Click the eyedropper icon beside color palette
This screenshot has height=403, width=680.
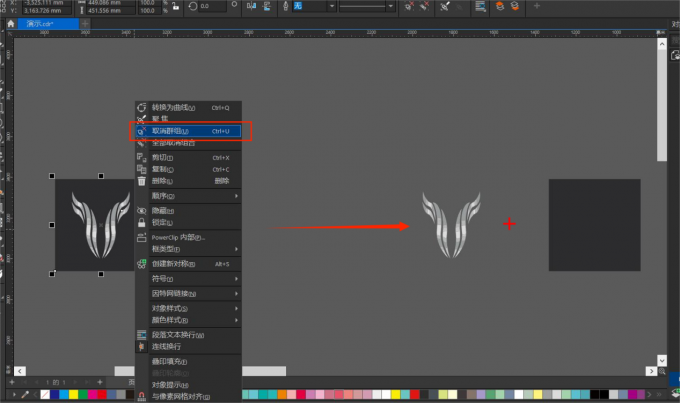click(x=25, y=396)
